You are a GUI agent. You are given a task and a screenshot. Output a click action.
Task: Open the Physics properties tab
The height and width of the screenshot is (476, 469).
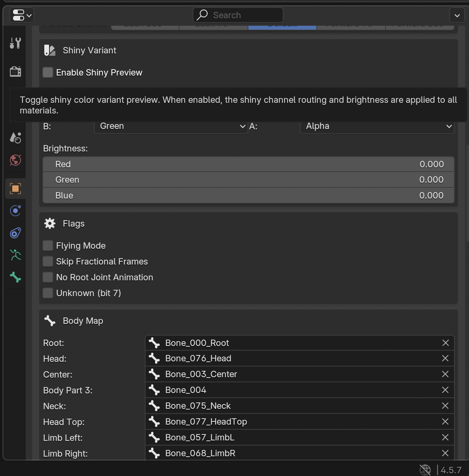point(15,211)
